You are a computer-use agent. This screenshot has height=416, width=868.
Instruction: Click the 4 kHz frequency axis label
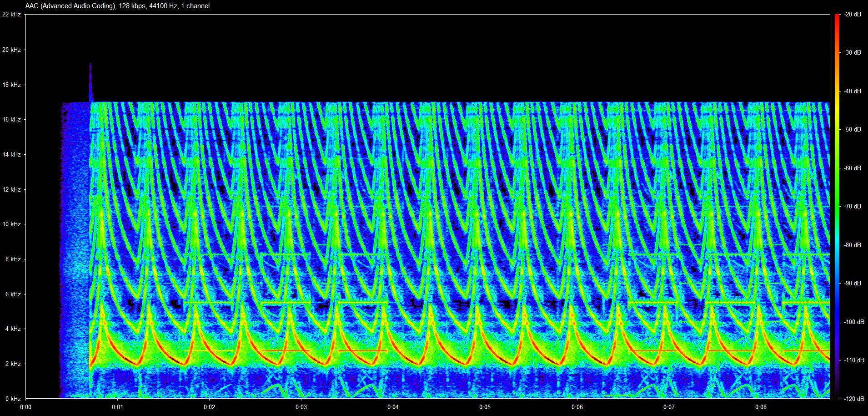tap(13, 329)
